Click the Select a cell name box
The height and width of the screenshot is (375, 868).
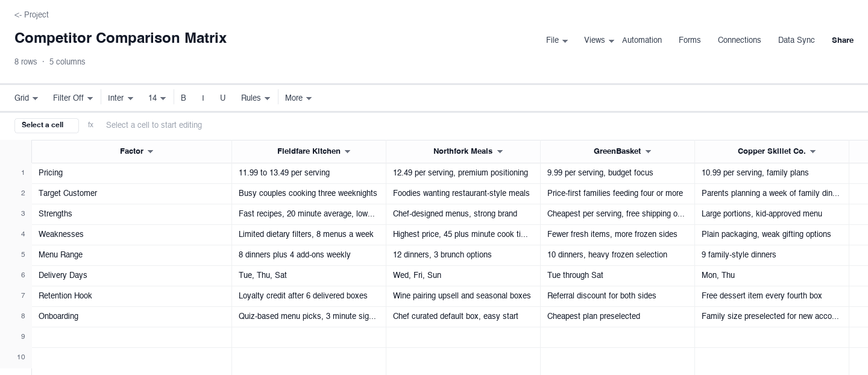coord(46,125)
